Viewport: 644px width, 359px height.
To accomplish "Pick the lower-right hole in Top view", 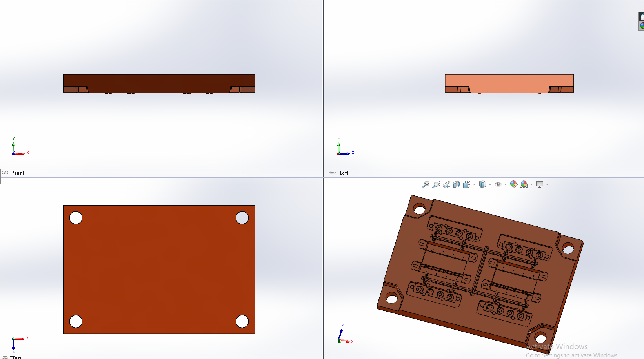I will [242, 321].
